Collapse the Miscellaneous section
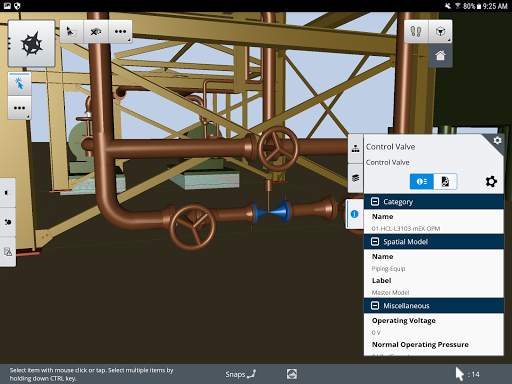Screen dimensions: 512x384 (375, 306)
